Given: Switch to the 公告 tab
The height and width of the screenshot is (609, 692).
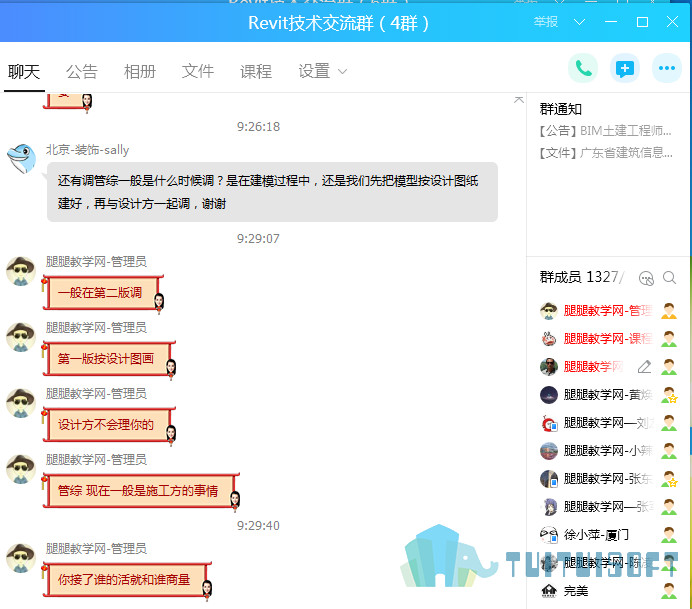Looking at the screenshot, I should (x=82, y=71).
